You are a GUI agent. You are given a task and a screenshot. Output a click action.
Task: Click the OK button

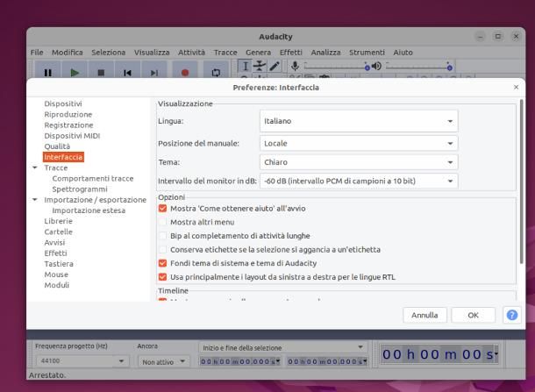tap(473, 315)
